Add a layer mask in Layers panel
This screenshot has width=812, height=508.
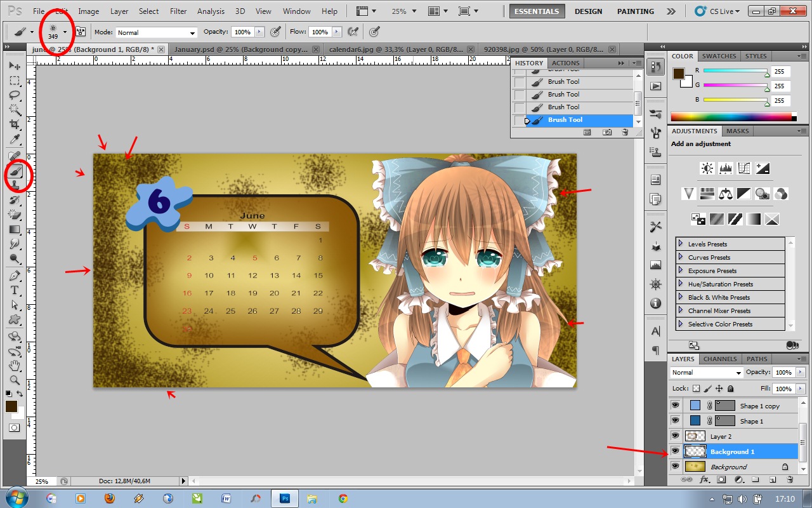point(721,480)
